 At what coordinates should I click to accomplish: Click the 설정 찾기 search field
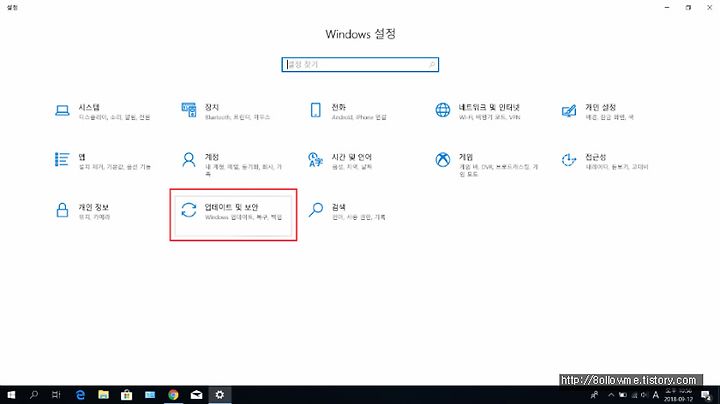click(x=360, y=65)
